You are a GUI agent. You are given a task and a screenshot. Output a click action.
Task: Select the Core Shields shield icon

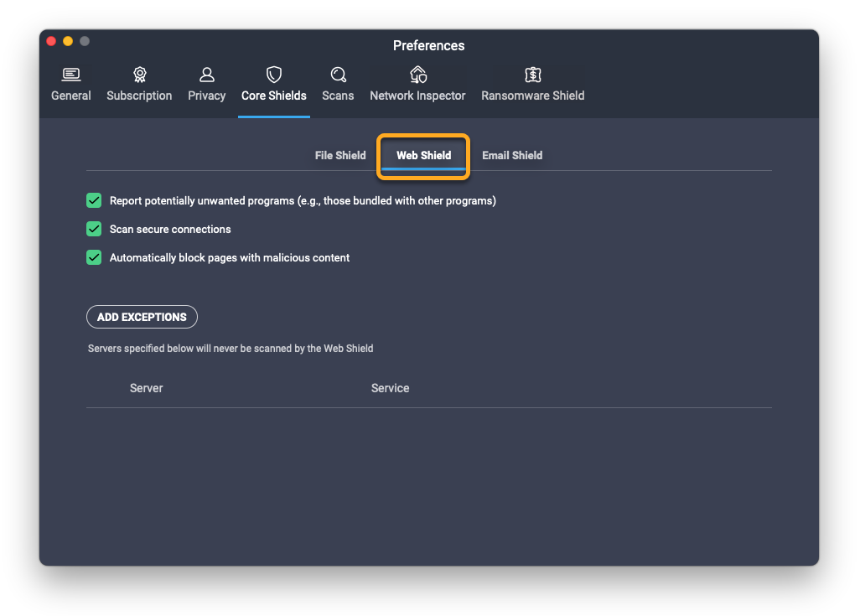pos(273,75)
